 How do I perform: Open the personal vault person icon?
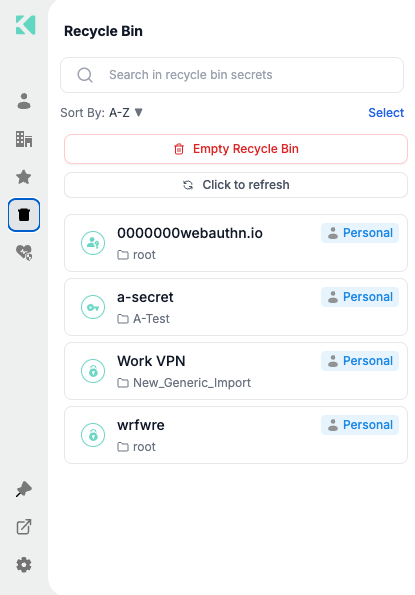(x=24, y=101)
